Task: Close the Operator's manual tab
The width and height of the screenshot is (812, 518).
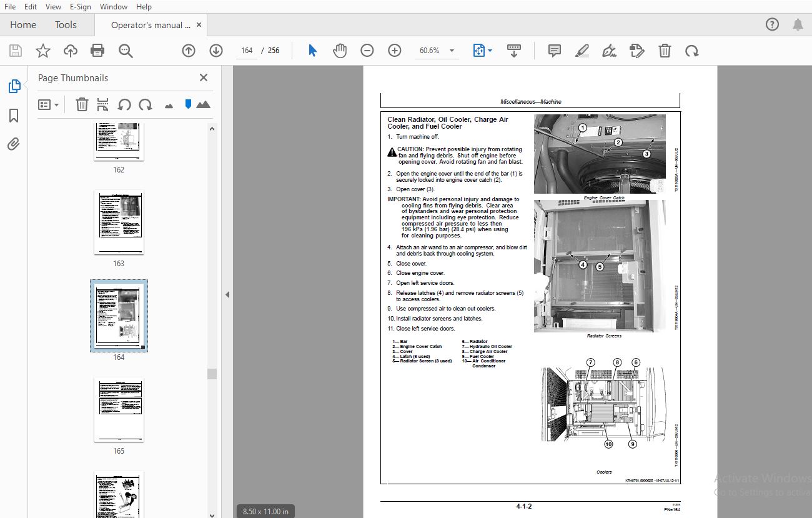Action: (x=199, y=25)
